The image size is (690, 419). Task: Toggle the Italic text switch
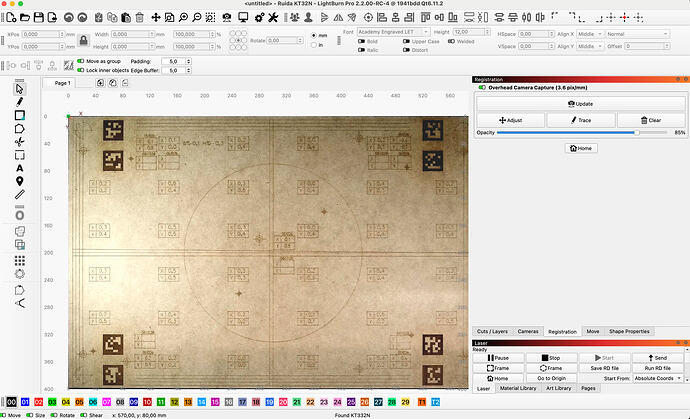point(361,50)
